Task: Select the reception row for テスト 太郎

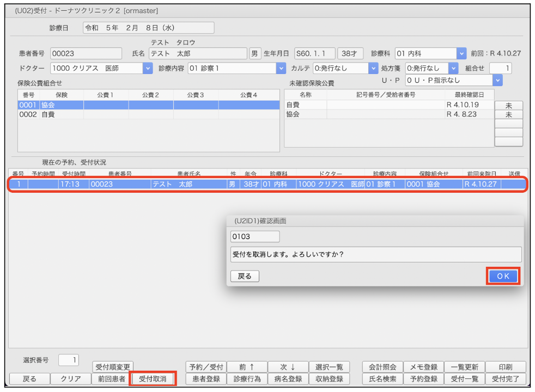Action: 267,185
